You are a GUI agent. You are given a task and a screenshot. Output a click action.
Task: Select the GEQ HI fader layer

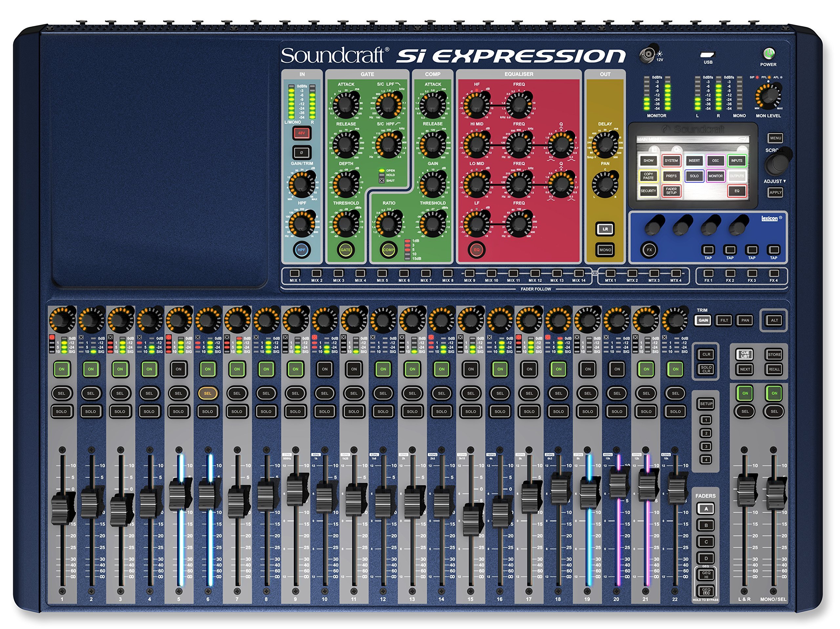click(x=706, y=575)
